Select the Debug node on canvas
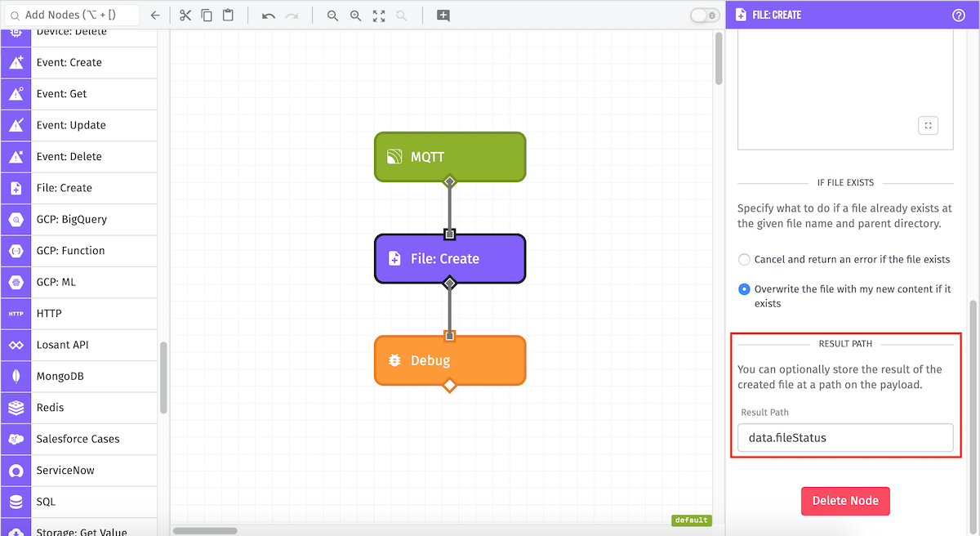The image size is (980, 536). (x=450, y=360)
